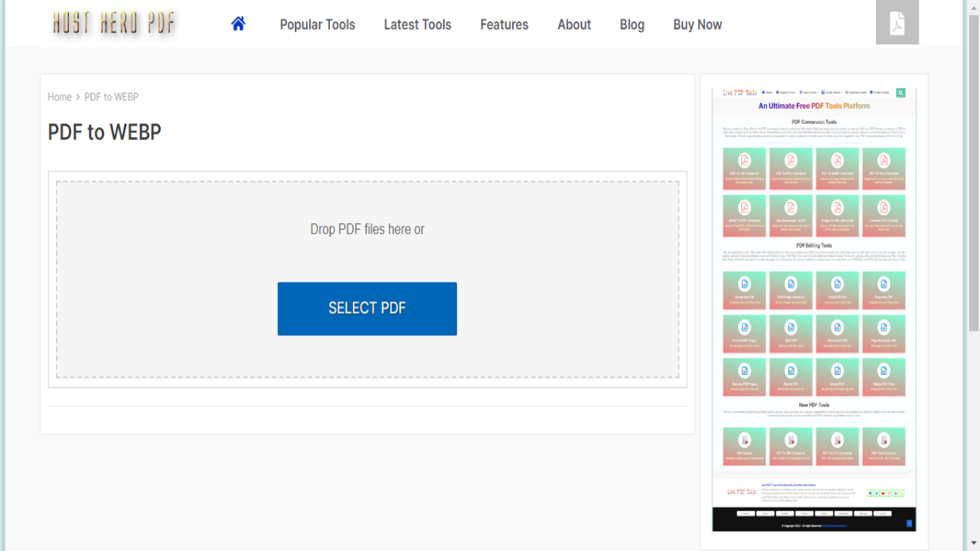Click the Buy Now link

coord(697,24)
